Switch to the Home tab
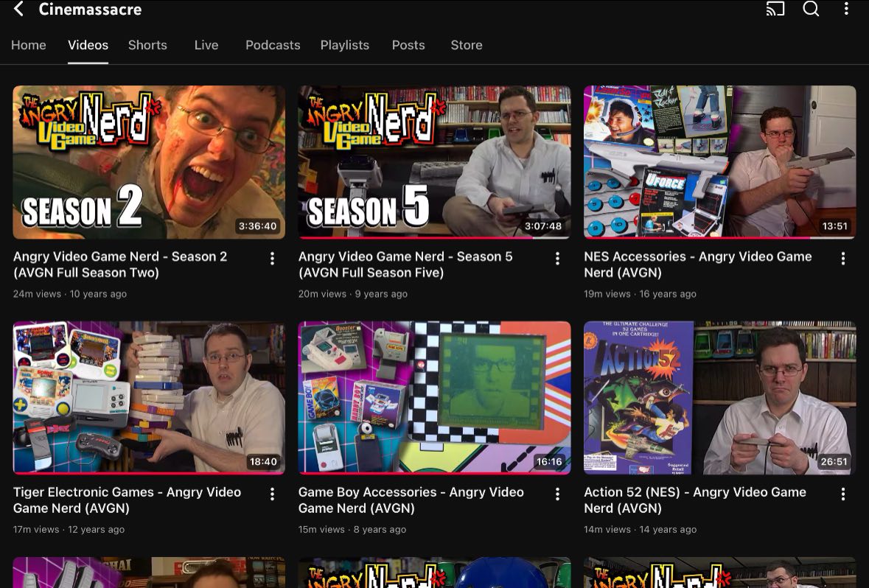Image resolution: width=869 pixels, height=588 pixels. tap(28, 45)
